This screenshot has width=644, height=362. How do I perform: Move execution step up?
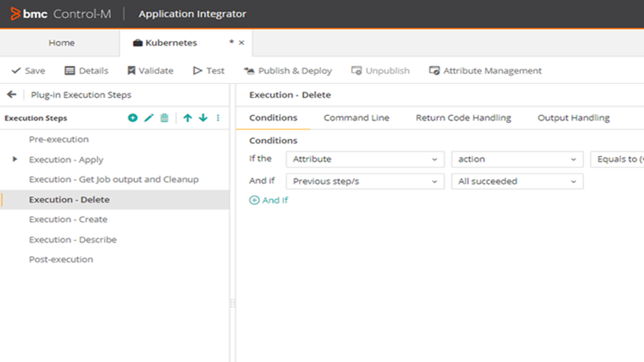pyautogui.click(x=187, y=118)
